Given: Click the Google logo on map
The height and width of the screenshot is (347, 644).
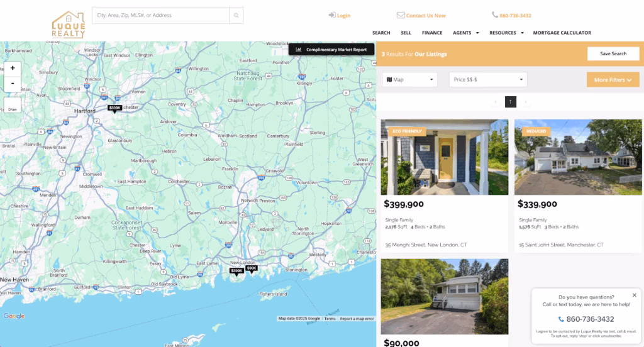Looking at the screenshot, I should (14, 316).
